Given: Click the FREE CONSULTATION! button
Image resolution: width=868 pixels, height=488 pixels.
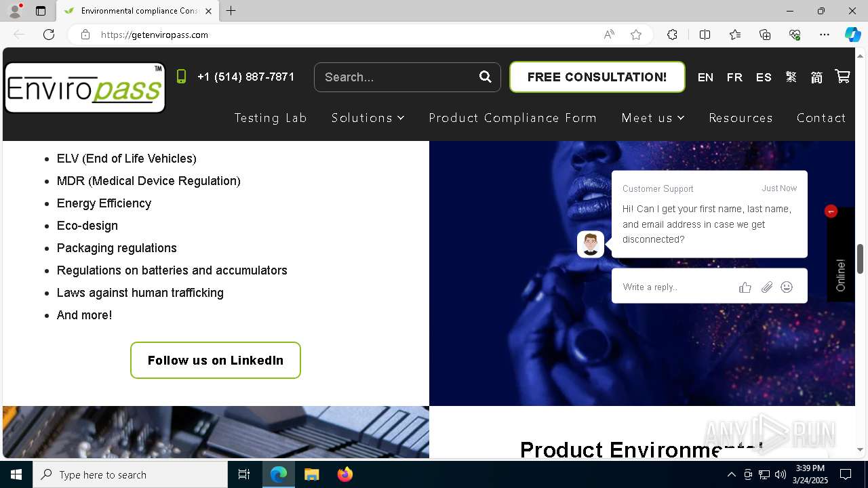Looking at the screenshot, I should coord(597,77).
